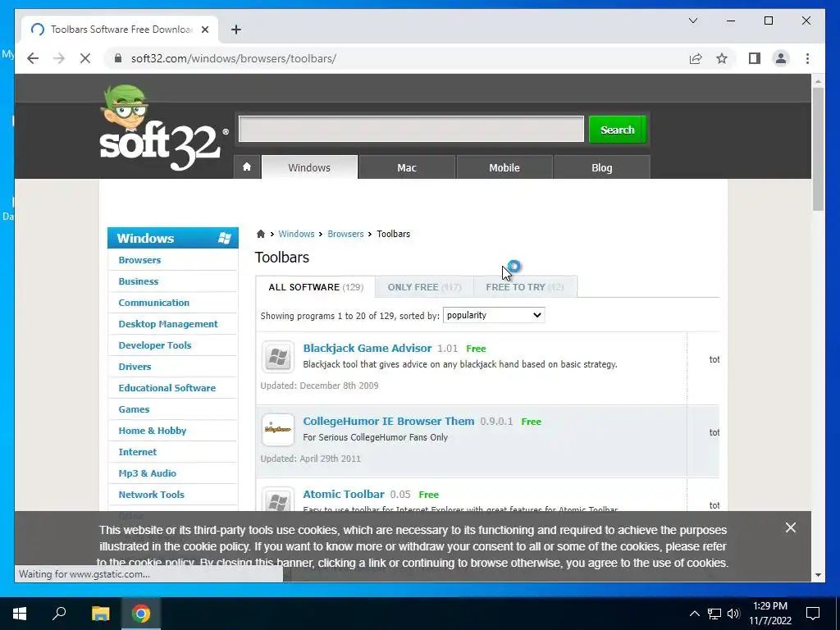Switch to Mobile tab
The image size is (840, 630).
504,167
